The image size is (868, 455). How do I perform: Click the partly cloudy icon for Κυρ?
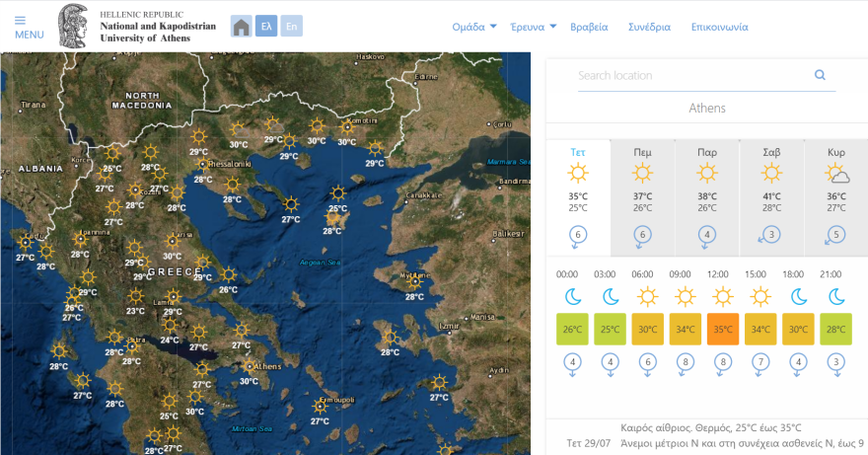point(836,175)
